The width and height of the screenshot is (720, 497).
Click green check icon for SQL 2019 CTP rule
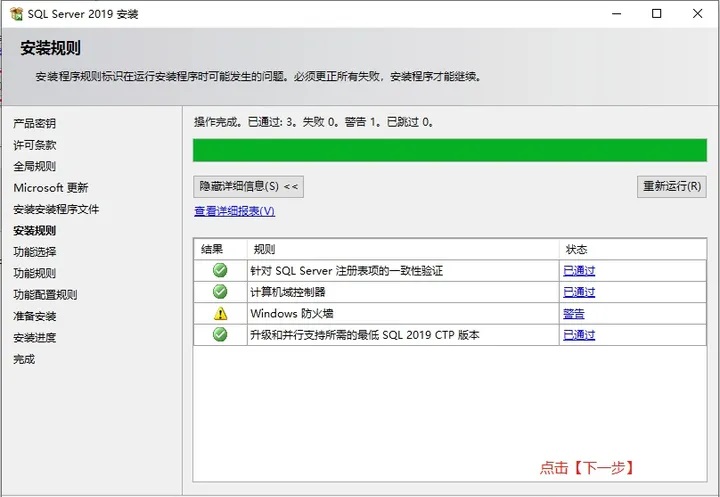pyautogui.click(x=220, y=334)
